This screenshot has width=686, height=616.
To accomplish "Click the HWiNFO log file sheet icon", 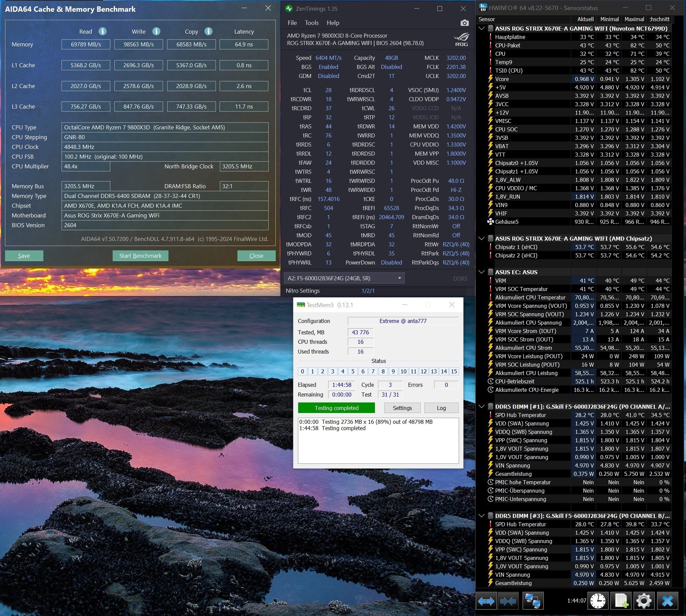I will [621, 601].
